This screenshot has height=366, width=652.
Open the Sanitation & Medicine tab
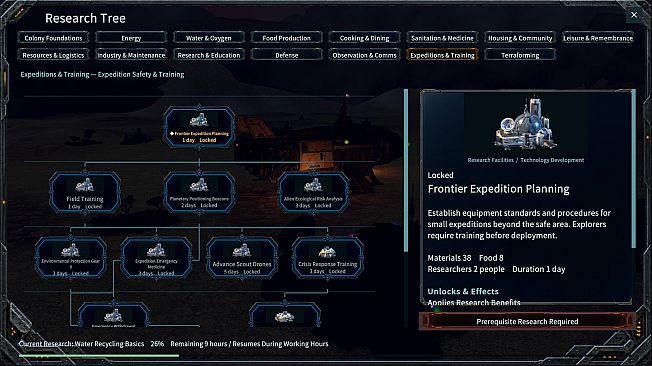(x=442, y=38)
